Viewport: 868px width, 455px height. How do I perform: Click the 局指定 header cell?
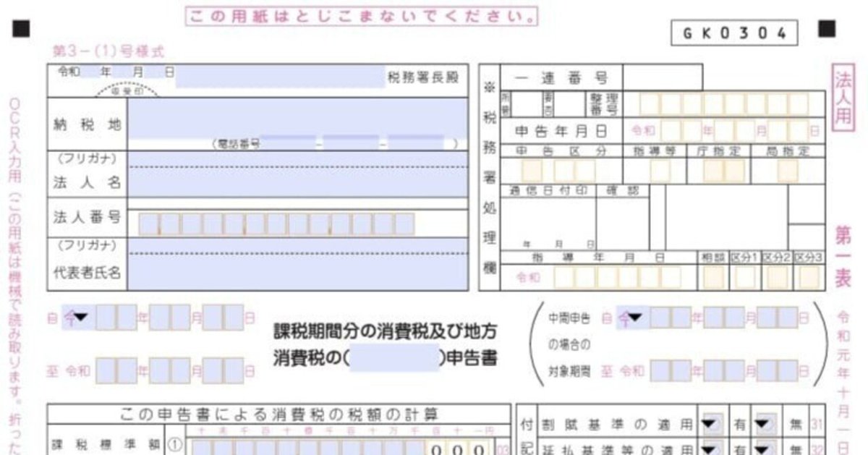pyautogui.click(x=787, y=151)
